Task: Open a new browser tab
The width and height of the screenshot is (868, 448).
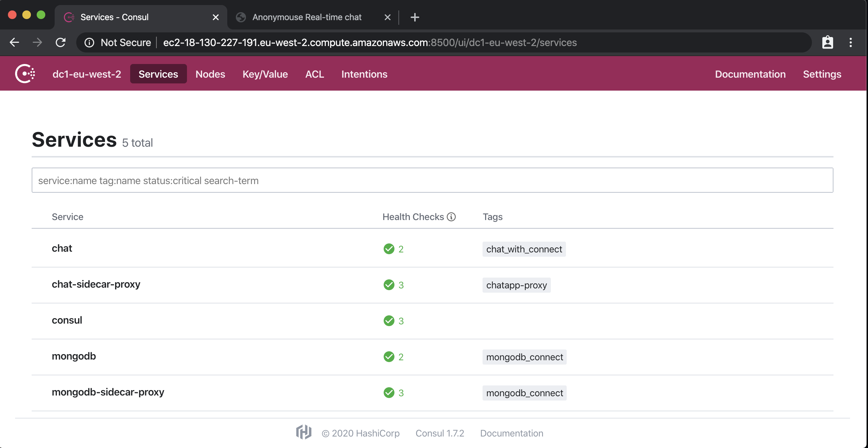Action: (x=415, y=17)
